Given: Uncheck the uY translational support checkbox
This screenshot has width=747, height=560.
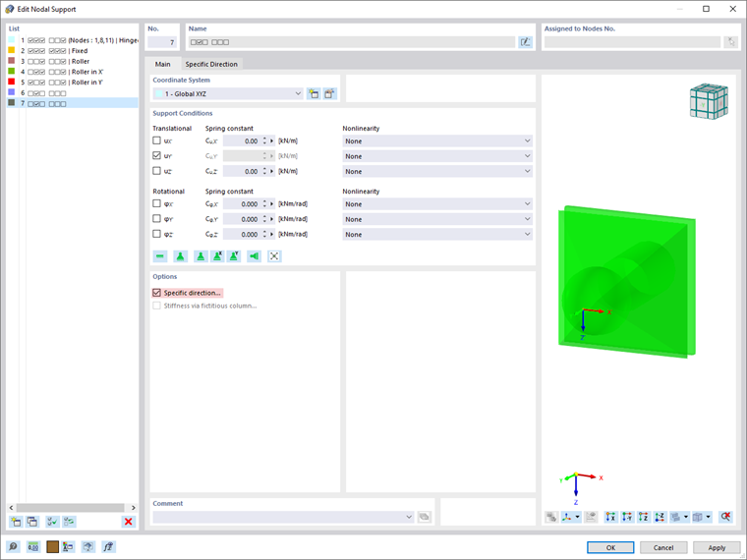Looking at the screenshot, I should click(156, 155).
